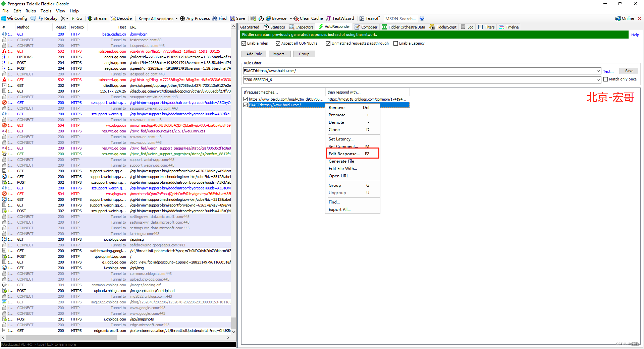Expand the Keep: All sessions dropdown
The image size is (644, 349).
tap(158, 18)
